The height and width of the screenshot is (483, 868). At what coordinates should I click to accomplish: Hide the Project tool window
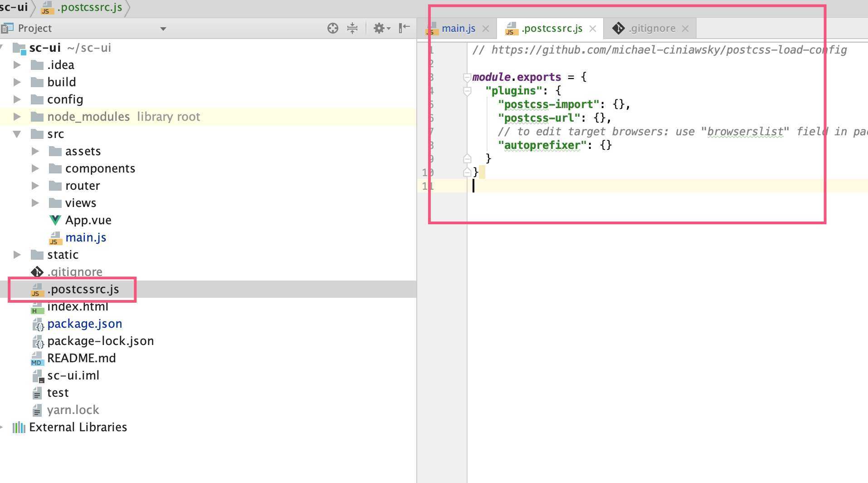pos(404,28)
